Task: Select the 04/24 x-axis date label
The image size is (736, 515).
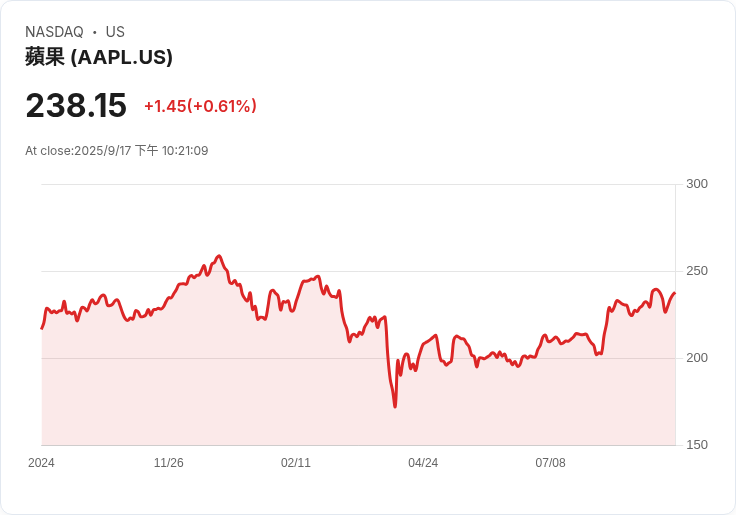Action: click(x=423, y=463)
